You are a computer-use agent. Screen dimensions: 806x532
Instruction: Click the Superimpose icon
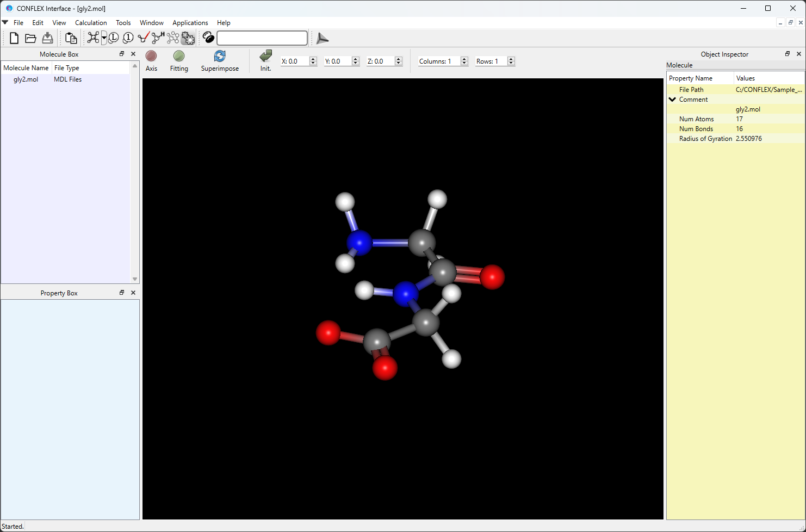click(220, 57)
